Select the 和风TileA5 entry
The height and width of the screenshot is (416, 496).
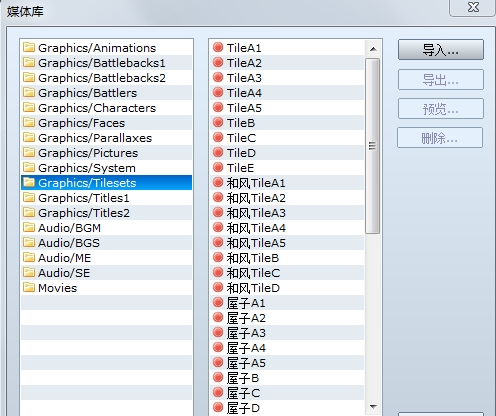(x=287, y=243)
